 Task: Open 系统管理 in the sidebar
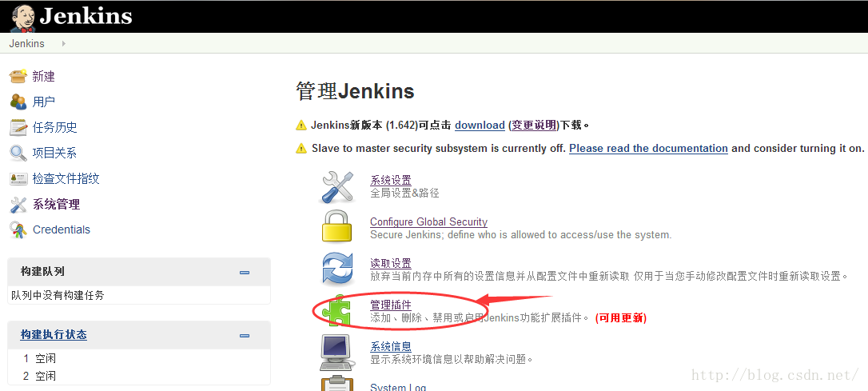(x=57, y=205)
